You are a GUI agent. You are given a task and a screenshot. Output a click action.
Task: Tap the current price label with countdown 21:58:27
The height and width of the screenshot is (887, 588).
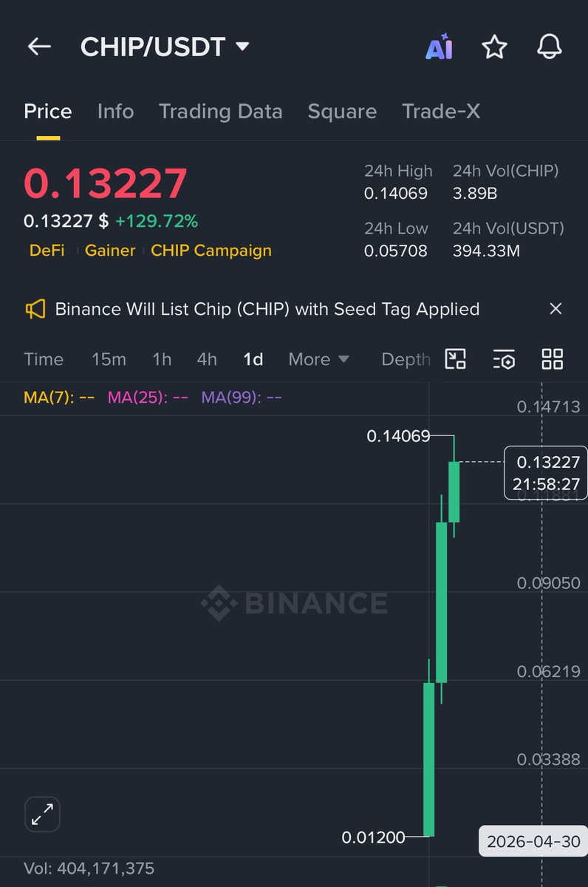tap(546, 473)
